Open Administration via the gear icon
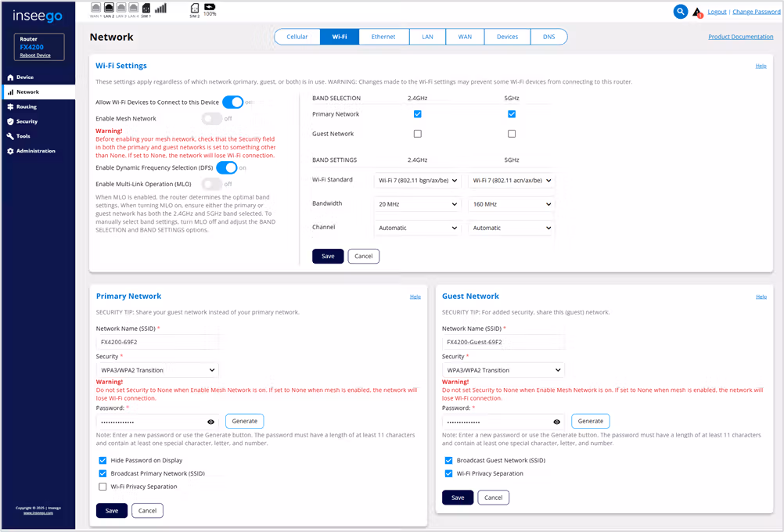Image resolution: width=784 pixels, height=532 pixels. (x=10, y=151)
